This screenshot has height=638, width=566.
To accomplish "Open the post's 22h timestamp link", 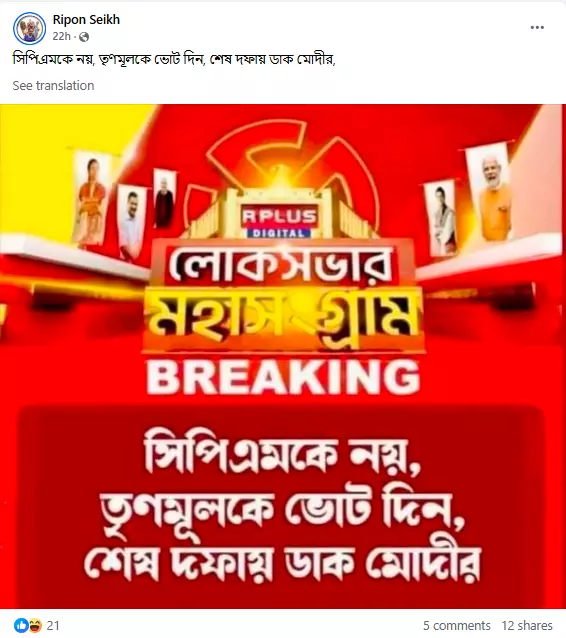I will tap(61, 37).
